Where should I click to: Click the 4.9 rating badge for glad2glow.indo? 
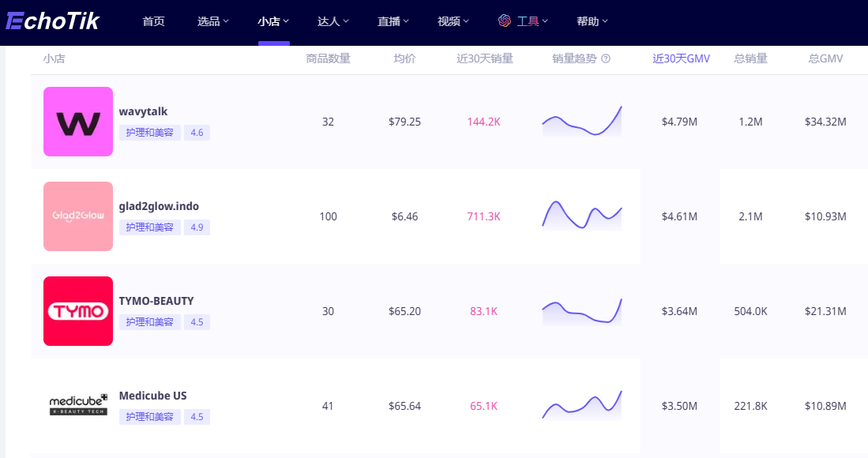197,227
